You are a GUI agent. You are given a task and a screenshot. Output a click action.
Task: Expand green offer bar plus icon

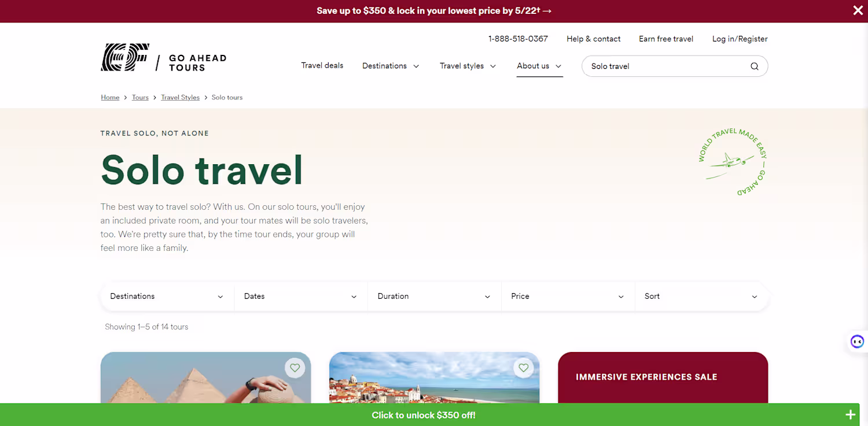point(850,414)
